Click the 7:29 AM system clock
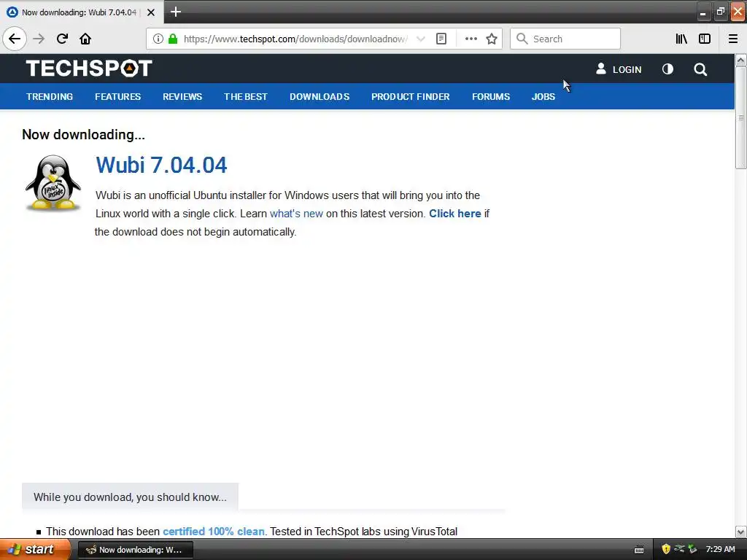Image resolution: width=747 pixels, height=560 pixels. (720, 550)
